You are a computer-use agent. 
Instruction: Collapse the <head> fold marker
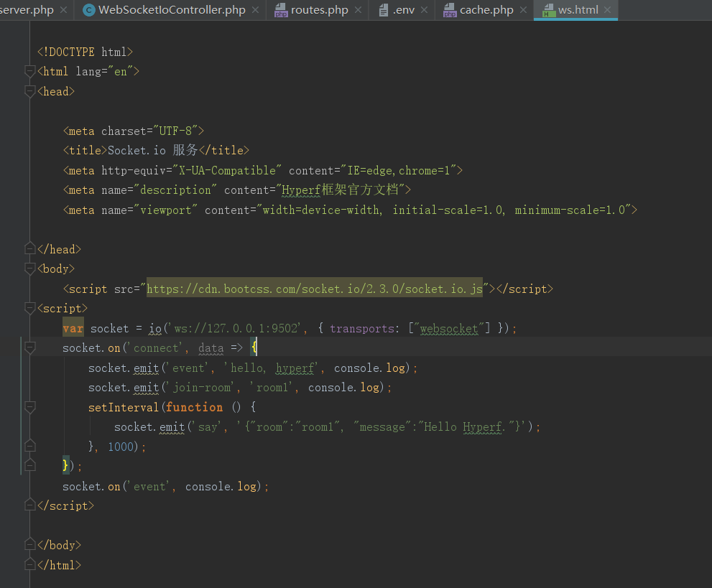click(30, 91)
